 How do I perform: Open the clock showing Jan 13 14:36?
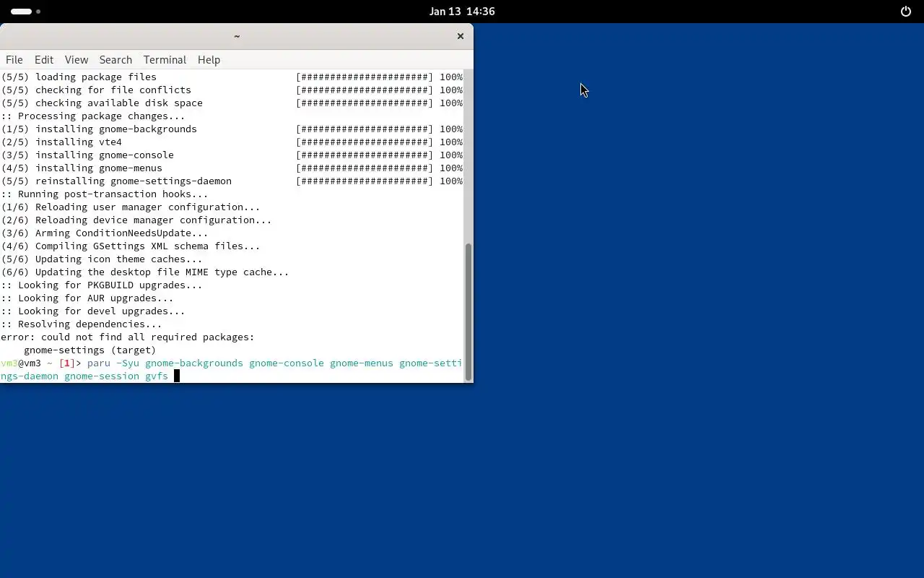[x=462, y=12]
